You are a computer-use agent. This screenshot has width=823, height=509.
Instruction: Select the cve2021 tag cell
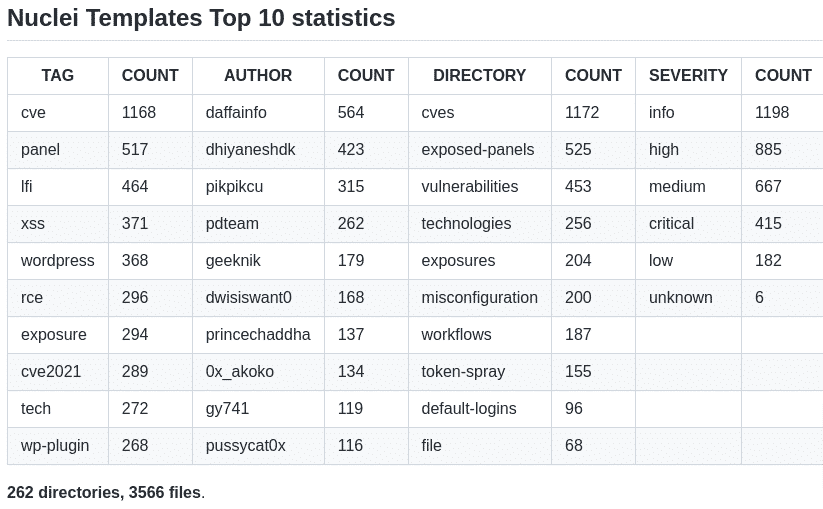51,371
